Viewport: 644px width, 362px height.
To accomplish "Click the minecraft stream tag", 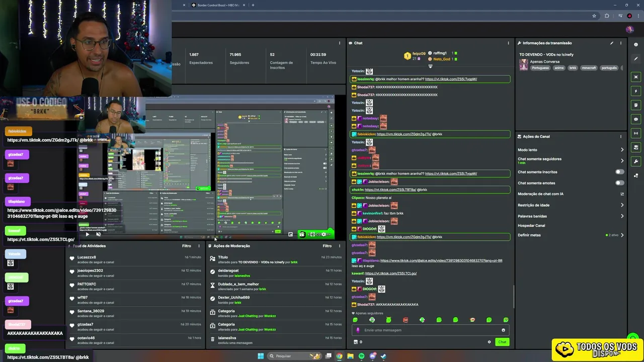I will coord(589,68).
